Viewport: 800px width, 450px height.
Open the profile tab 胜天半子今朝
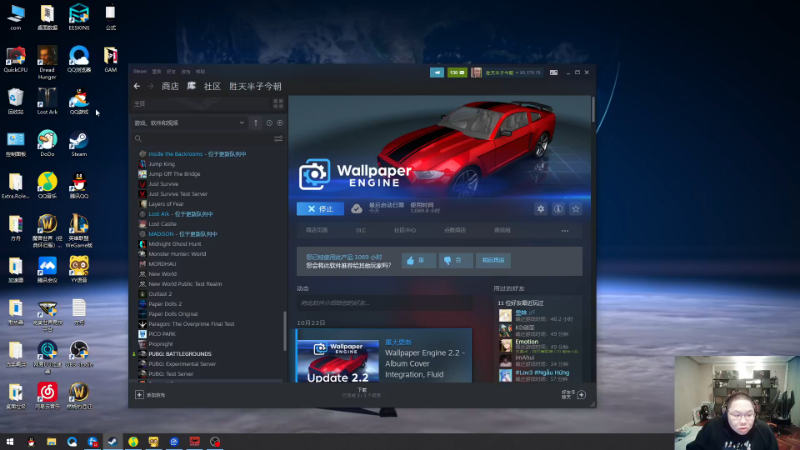(x=255, y=86)
